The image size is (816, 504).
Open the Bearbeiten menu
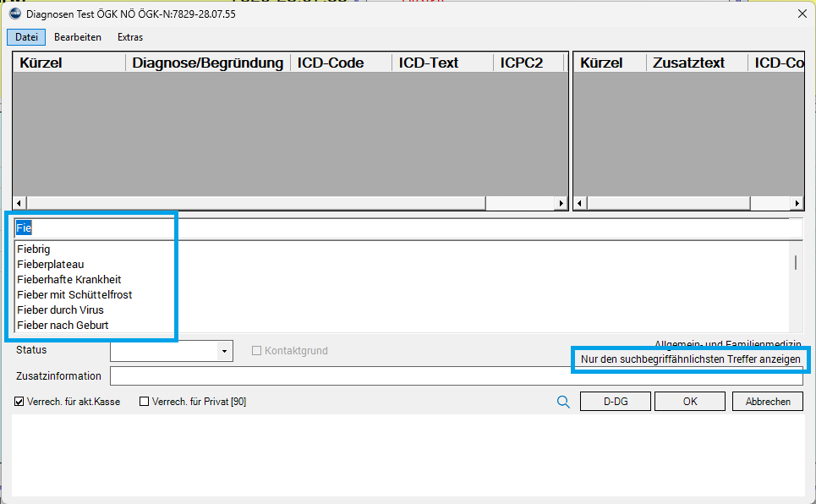pos(78,37)
